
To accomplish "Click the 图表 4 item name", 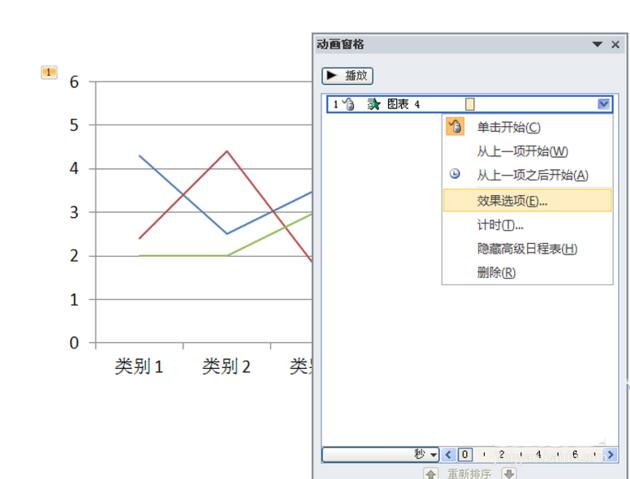I will 403,104.
